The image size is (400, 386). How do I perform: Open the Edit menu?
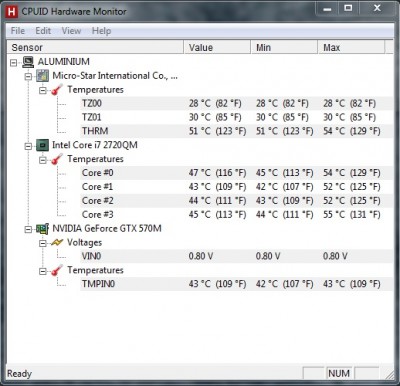click(x=43, y=31)
